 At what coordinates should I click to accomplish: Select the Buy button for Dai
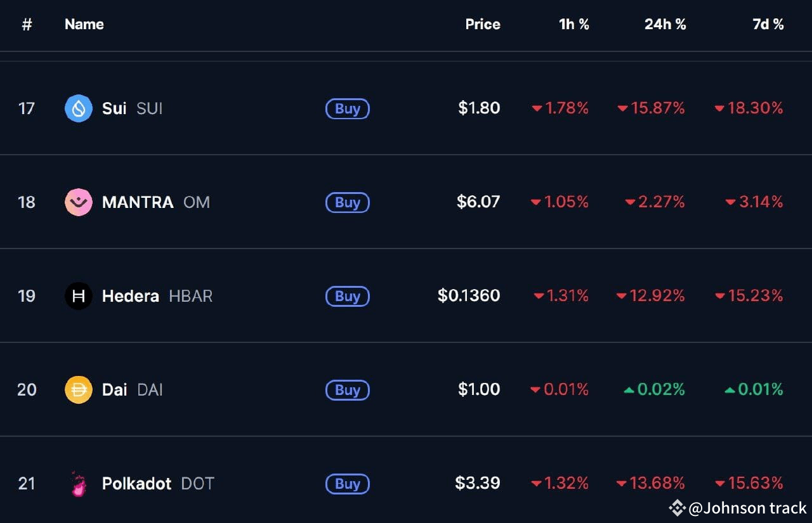348,390
